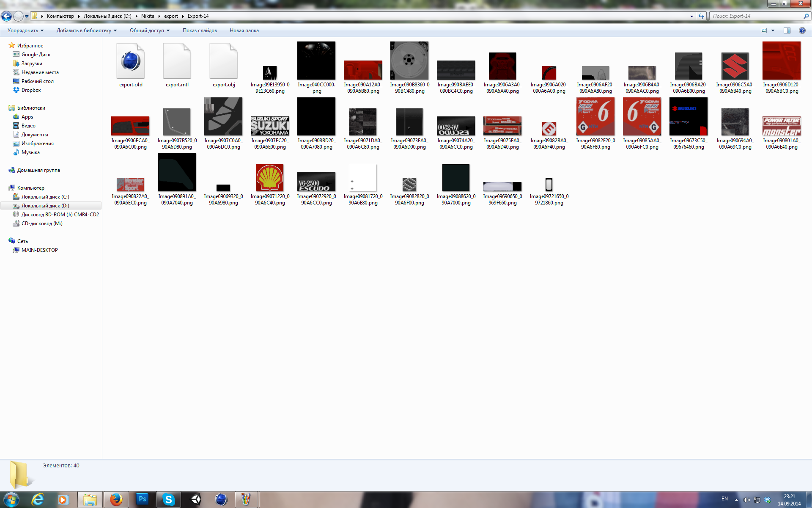The height and width of the screenshot is (508, 812).
Task: Open the view options dropdown arrow
Action: [773, 30]
